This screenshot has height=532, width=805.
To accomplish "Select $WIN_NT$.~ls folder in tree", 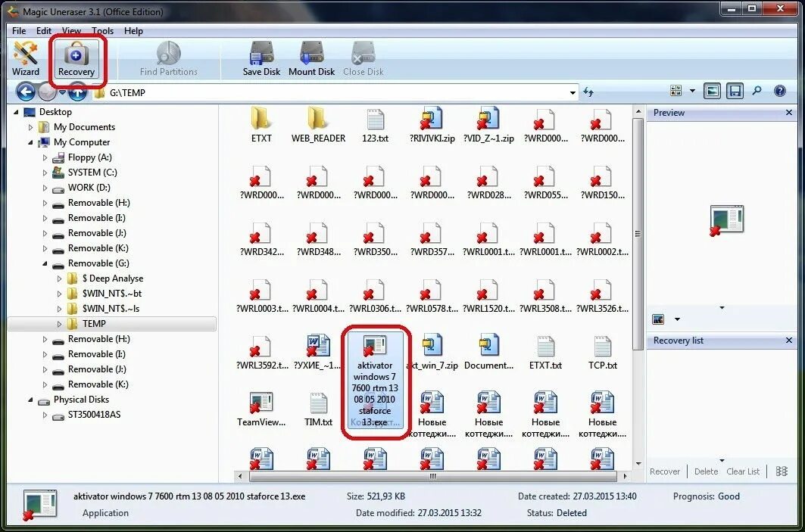I will (x=111, y=309).
